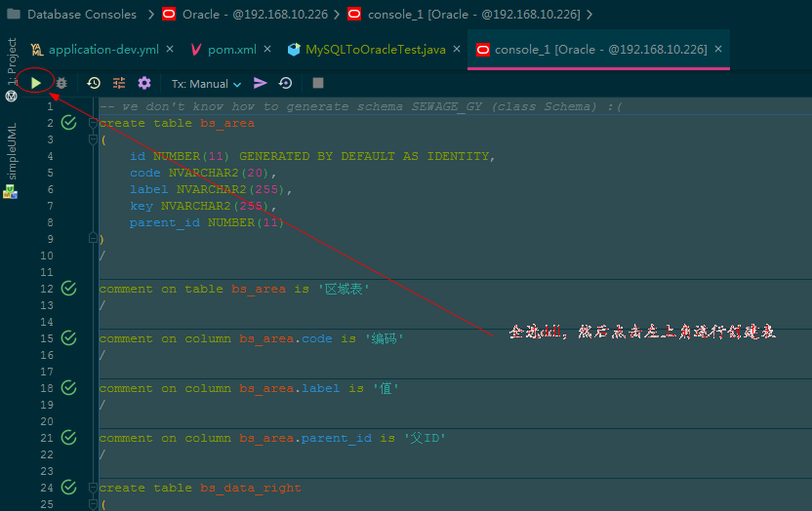Switch to the MySQLToOracleTest.java tab

pyautogui.click(x=376, y=50)
